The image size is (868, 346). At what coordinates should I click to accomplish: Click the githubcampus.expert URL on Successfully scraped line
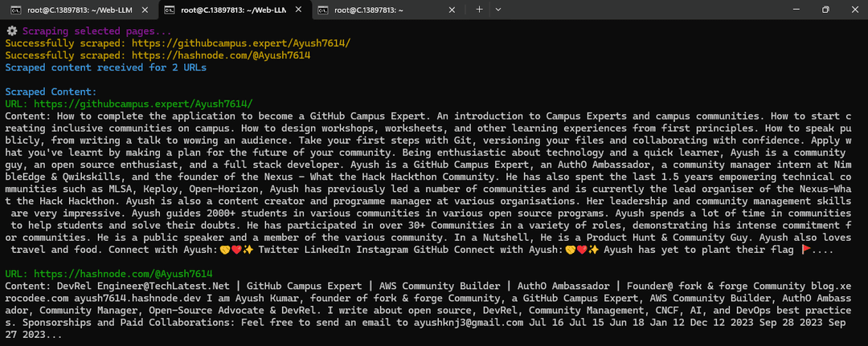(241, 43)
